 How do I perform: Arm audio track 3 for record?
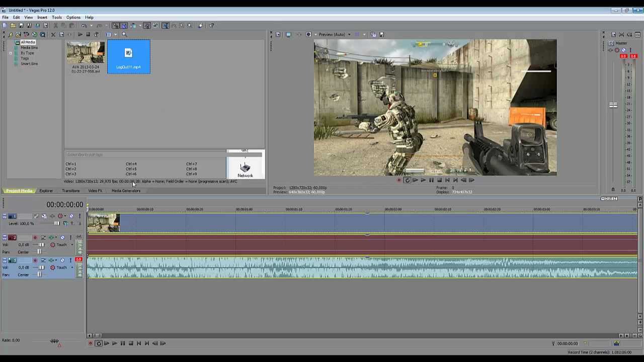(x=35, y=260)
